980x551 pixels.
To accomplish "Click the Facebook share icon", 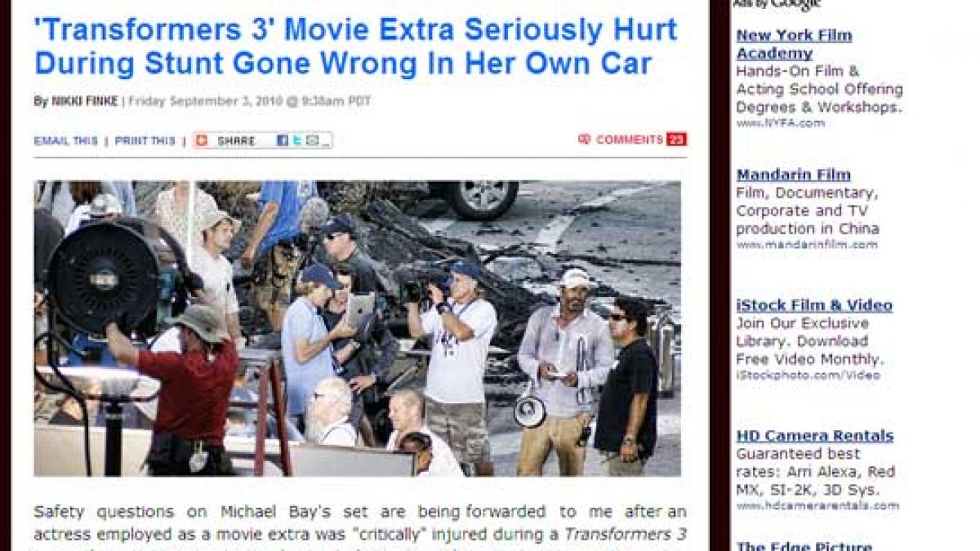I will click(x=283, y=140).
